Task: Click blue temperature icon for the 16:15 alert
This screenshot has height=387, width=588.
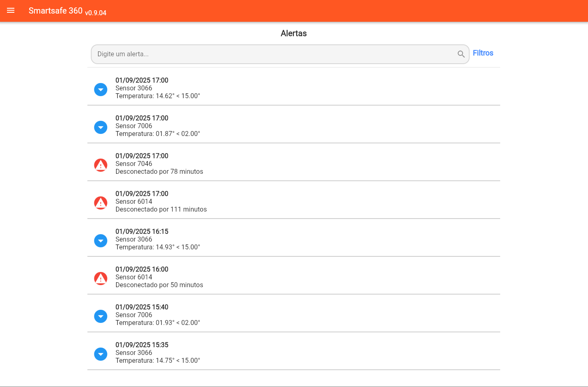Action: coord(101,241)
